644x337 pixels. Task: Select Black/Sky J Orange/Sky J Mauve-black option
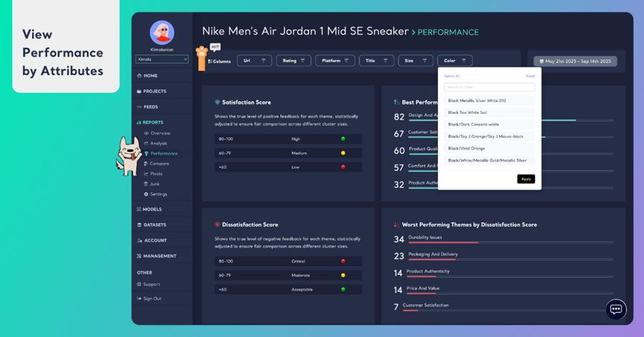[x=489, y=136]
